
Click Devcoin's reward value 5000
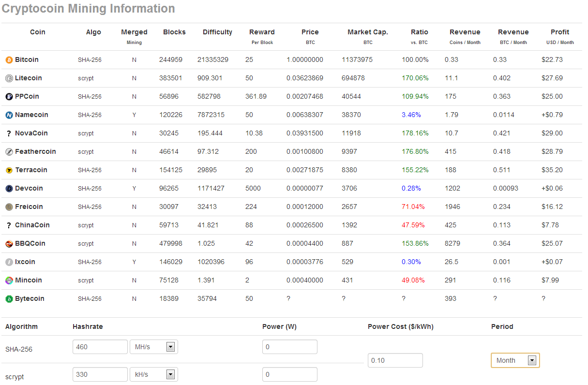point(253,188)
